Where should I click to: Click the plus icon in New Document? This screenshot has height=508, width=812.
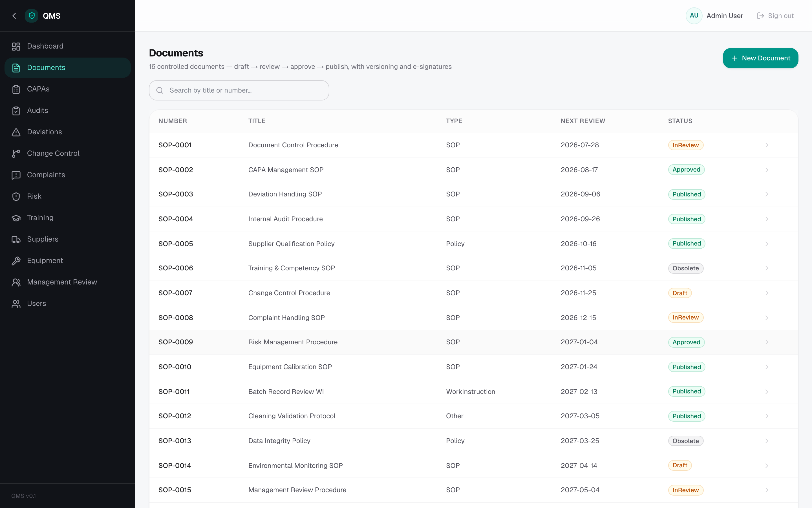point(734,58)
